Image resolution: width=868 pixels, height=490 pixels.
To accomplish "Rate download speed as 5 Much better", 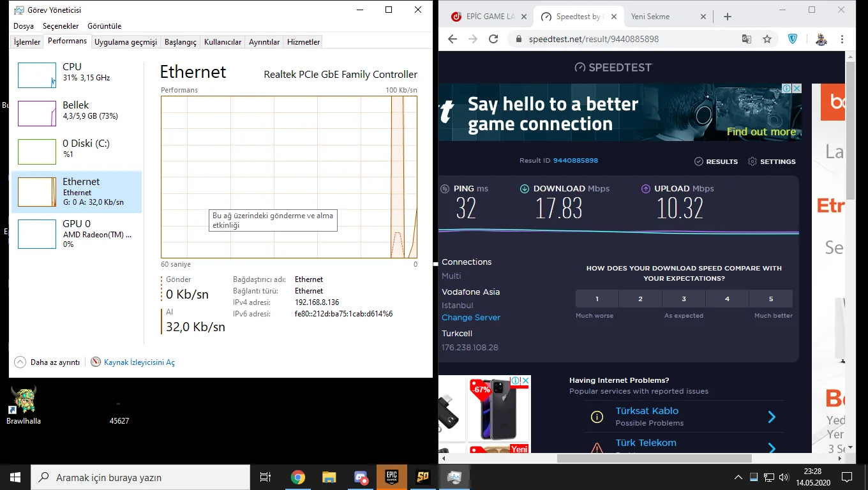I will point(771,299).
